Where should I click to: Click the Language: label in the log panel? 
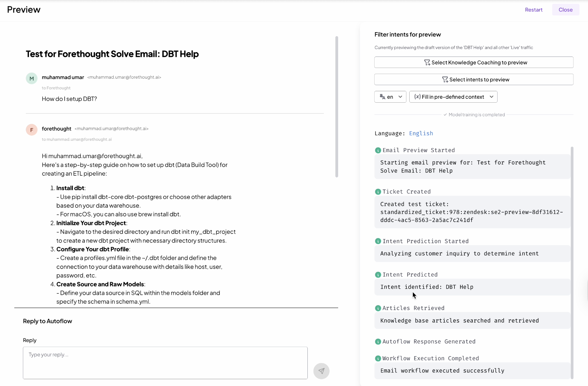[x=390, y=133]
